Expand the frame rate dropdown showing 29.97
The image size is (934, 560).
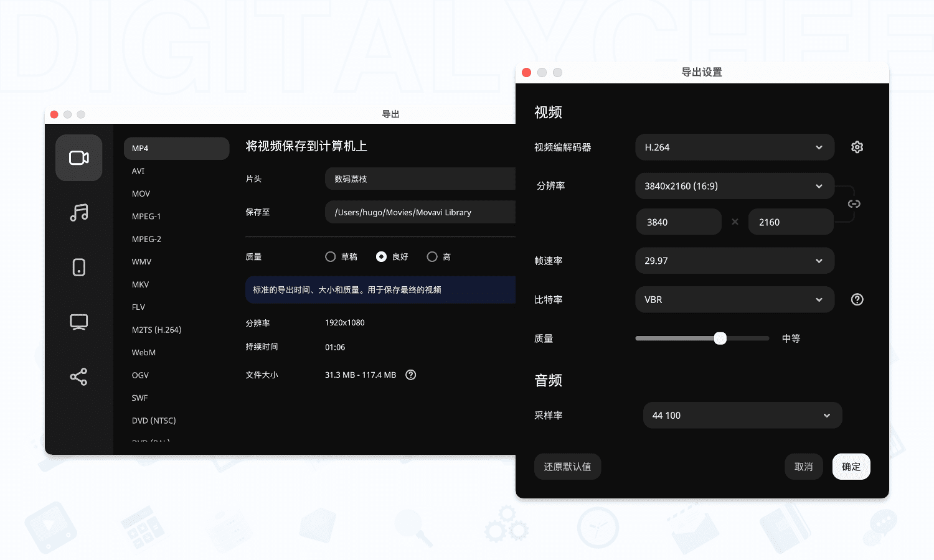coord(735,261)
